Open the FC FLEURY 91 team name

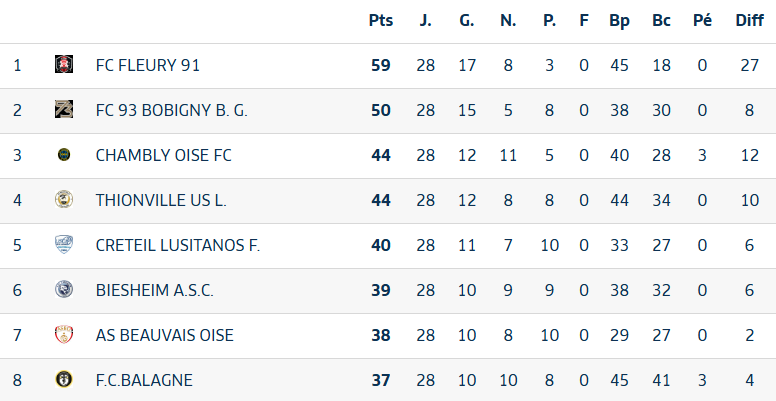pos(148,65)
